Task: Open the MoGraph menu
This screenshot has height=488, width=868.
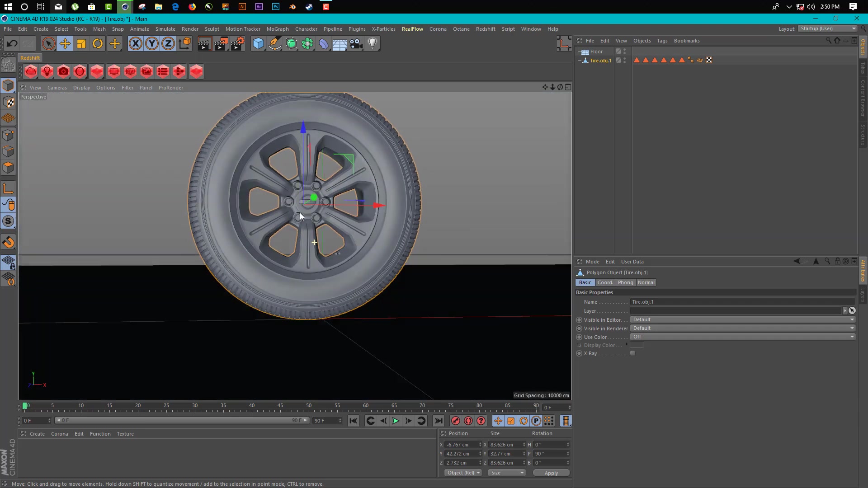Action: pyautogui.click(x=278, y=28)
